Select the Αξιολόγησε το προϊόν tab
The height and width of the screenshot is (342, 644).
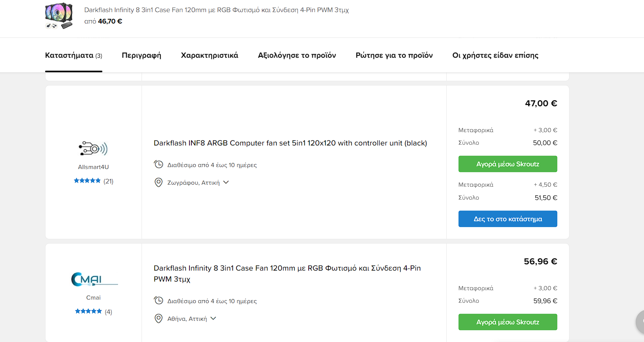(x=297, y=55)
